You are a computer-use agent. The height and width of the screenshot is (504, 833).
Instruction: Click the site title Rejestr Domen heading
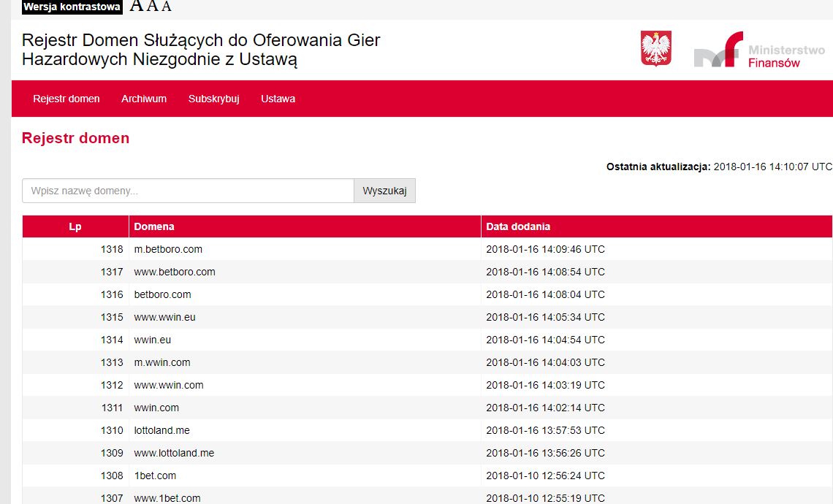(x=201, y=50)
